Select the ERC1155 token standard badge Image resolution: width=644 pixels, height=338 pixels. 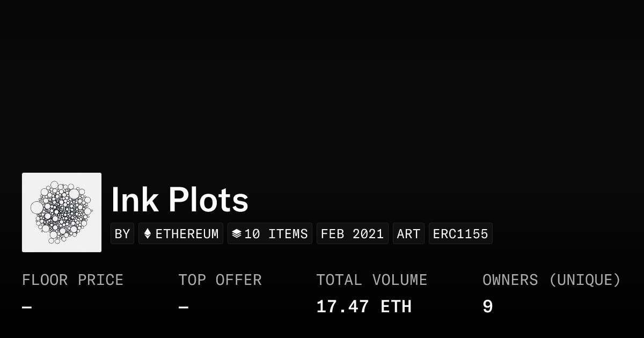pyautogui.click(x=460, y=234)
